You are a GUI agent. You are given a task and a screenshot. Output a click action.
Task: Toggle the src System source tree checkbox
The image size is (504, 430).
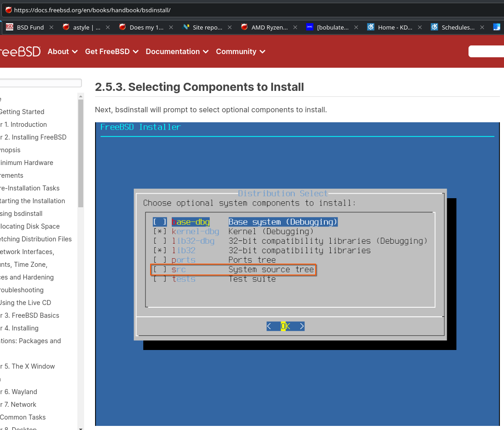pos(160,270)
